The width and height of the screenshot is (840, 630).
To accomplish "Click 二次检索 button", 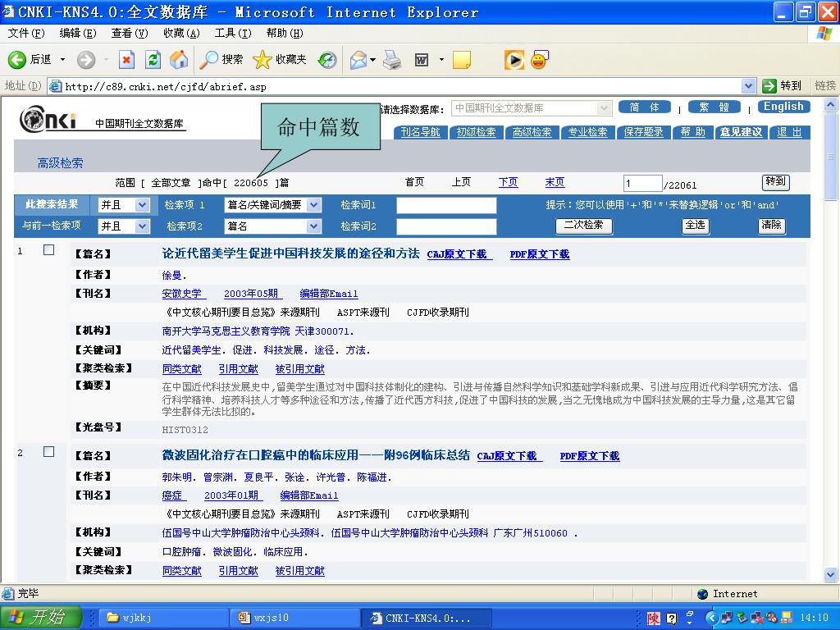I will point(584,226).
